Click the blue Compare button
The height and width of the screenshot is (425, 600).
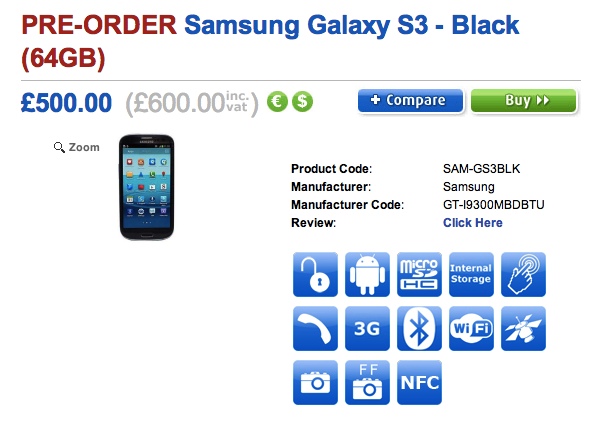coord(410,101)
